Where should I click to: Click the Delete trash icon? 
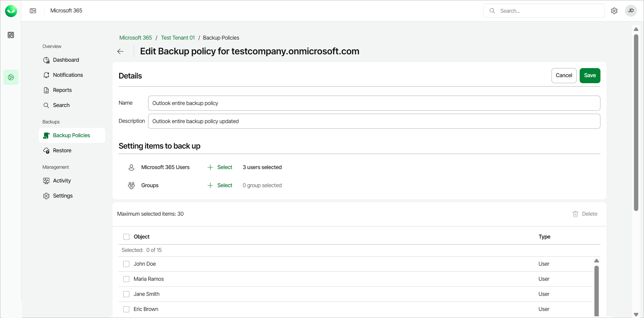pos(575,214)
